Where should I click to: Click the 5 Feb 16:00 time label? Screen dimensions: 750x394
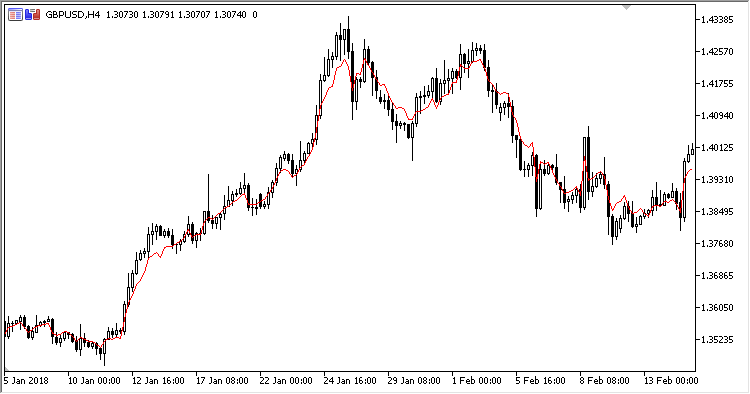[x=540, y=381]
